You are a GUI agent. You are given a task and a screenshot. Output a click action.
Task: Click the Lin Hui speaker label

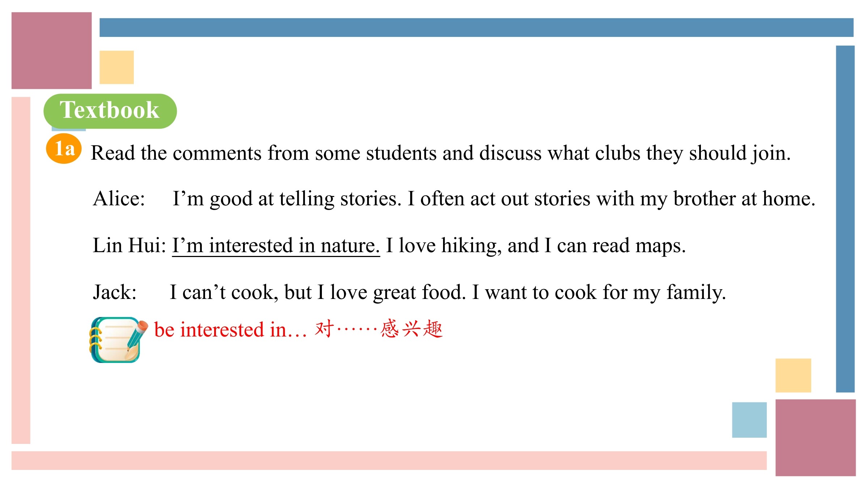(x=129, y=245)
